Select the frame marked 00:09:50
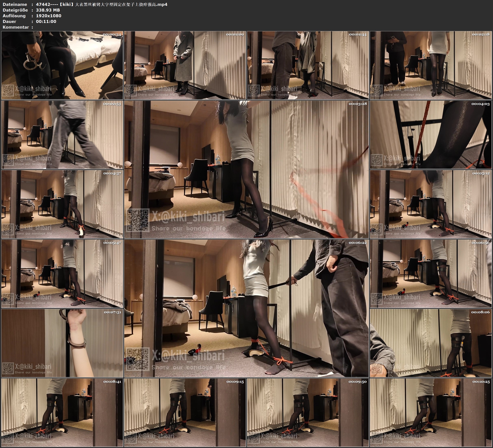493x448 pixels. click(x=308, y=412)
